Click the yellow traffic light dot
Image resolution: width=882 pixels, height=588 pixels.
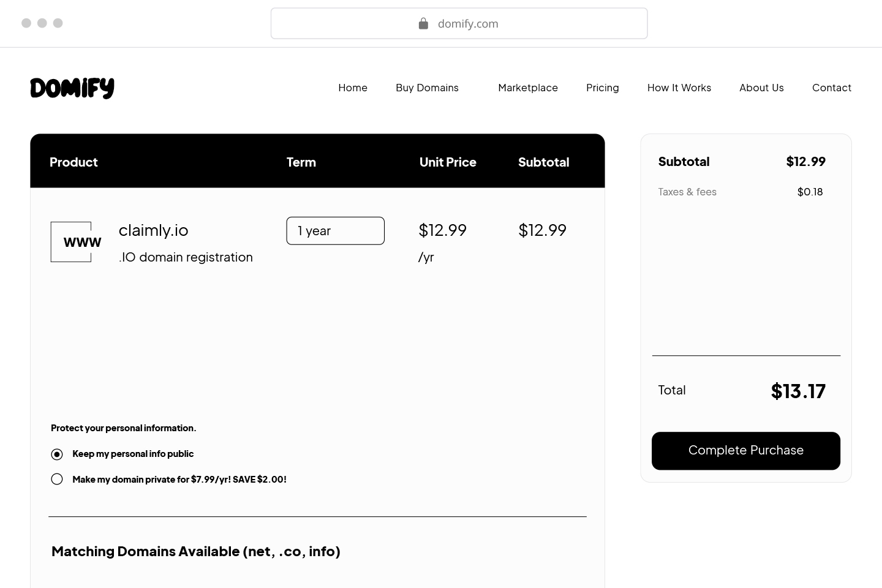click(42, 23)
